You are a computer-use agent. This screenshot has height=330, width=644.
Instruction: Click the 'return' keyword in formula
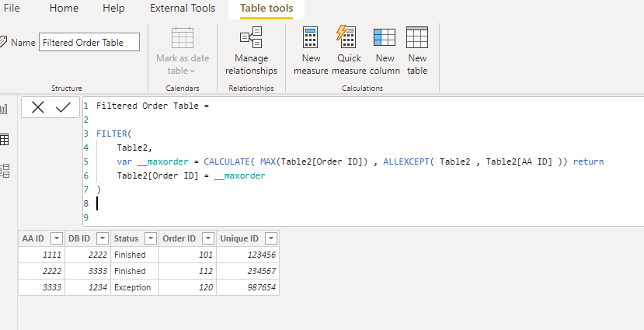point(589,162)
